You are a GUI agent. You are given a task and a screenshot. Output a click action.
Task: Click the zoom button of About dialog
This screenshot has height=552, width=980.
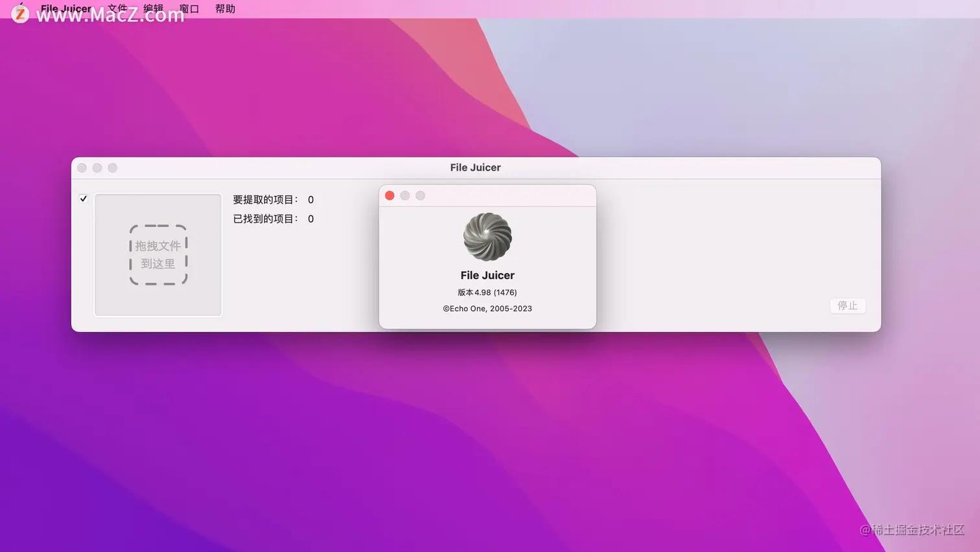coord(420,195)
